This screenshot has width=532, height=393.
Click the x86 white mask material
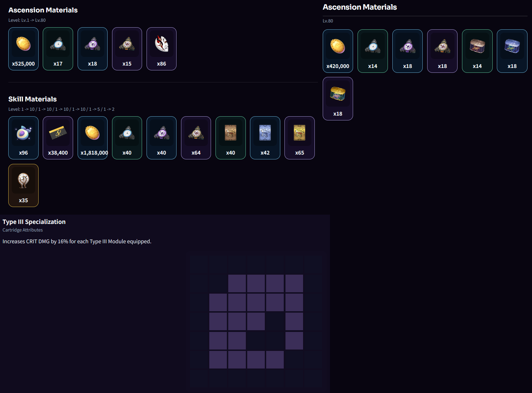[x=161, y=49]
